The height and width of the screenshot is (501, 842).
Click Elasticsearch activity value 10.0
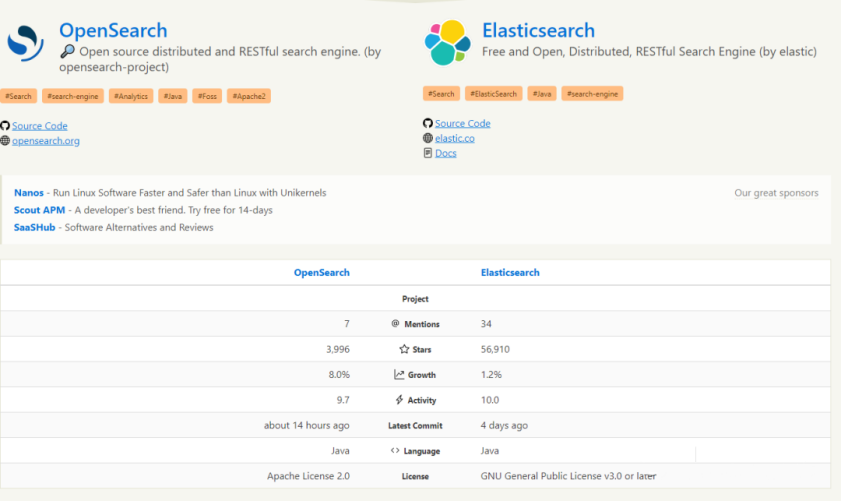[x=490, y=400]
